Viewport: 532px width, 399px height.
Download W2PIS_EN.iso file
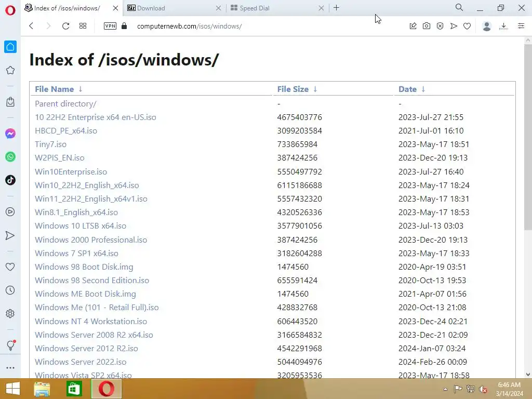pos(59,158)
